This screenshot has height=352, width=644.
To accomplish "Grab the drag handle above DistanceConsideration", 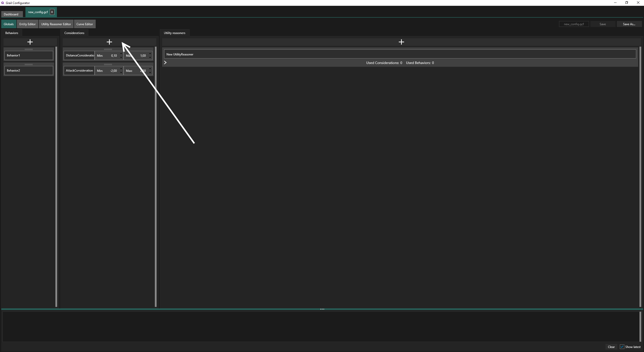I will coord(108,49).
